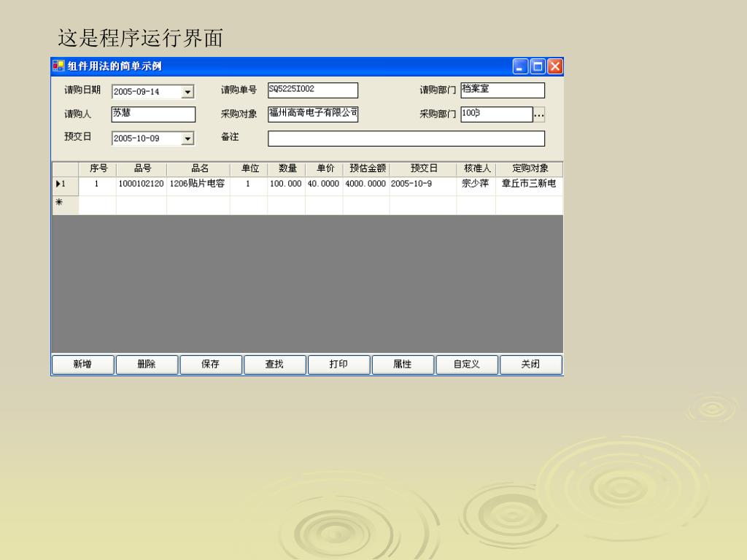Click the 核准人 column header
Image resolution: width=747 pixels, height=560 pixels.
tap(476, 168)
